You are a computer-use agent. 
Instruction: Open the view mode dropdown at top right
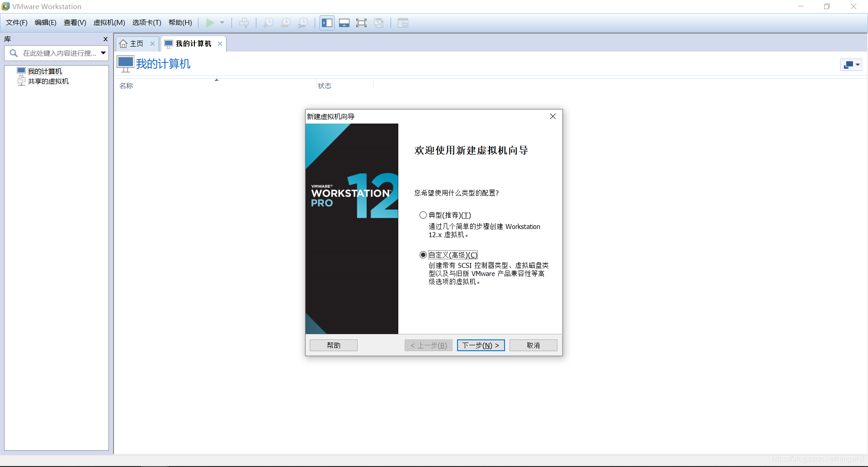(851, 65)
